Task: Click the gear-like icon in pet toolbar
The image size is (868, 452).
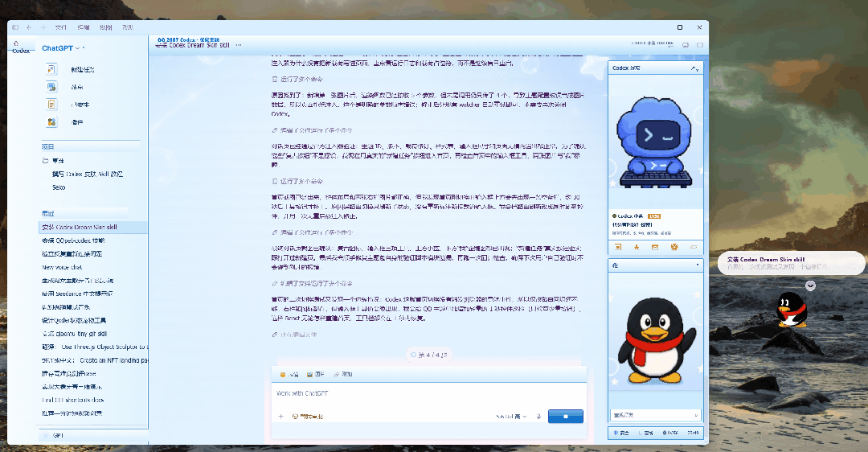Action: [674, 247]
